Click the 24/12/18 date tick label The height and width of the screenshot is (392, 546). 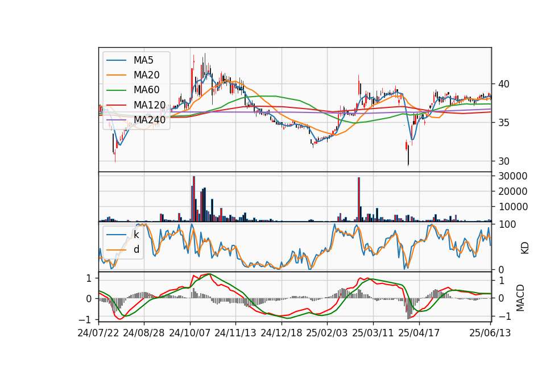coord(282,333)
